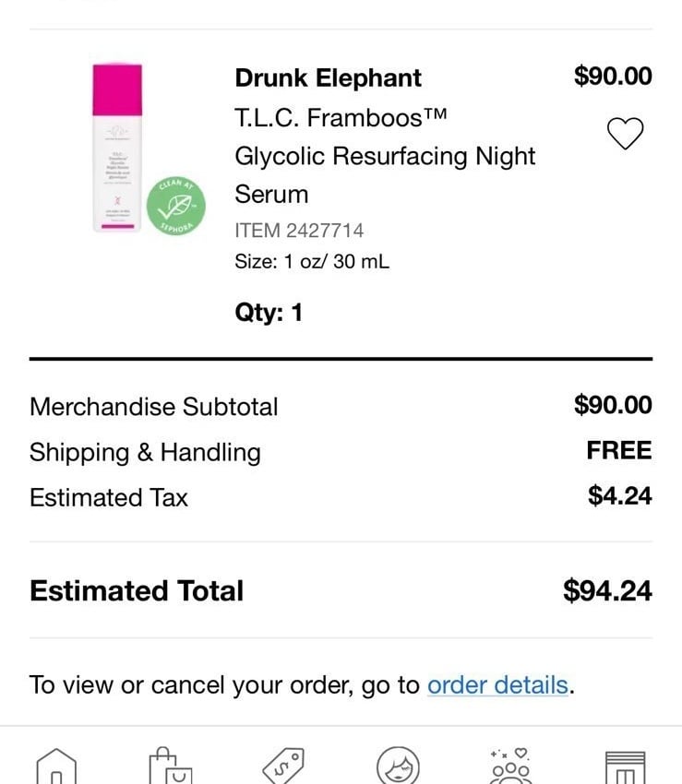Toggle the heart to love this serum
The height and width of the screenshot is (784, 682).
625,134
